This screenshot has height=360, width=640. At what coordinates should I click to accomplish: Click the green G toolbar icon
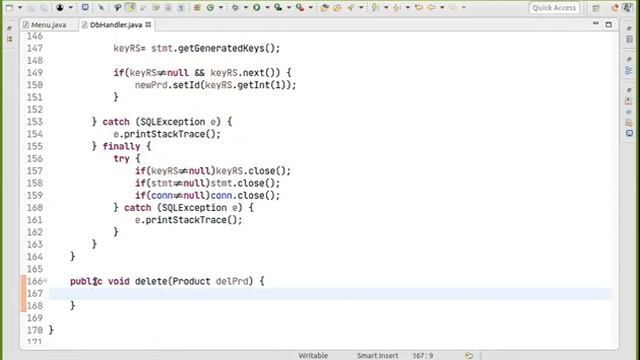coord(211,7)
